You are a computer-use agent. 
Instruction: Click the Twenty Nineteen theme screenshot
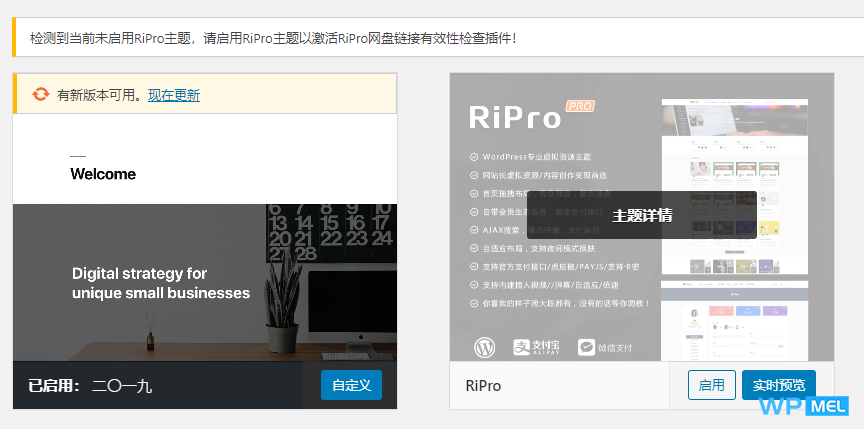pos(205,237)
